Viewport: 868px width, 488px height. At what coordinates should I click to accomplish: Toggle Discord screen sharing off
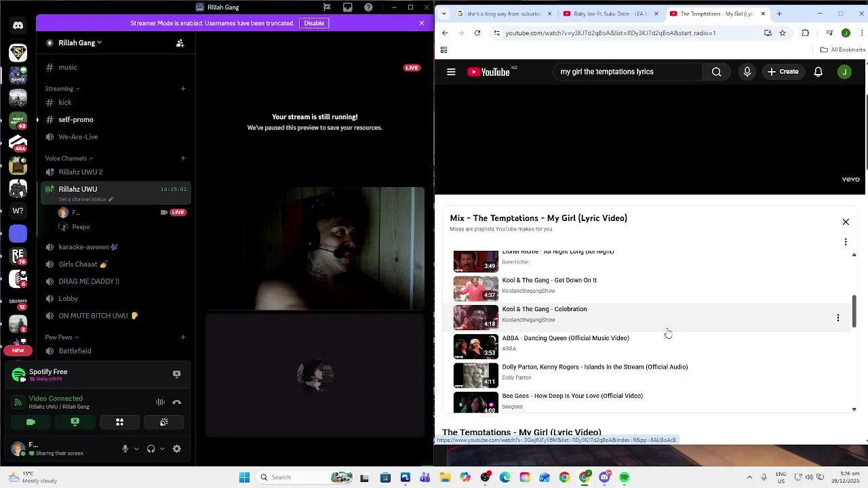[x=75, y=422]
